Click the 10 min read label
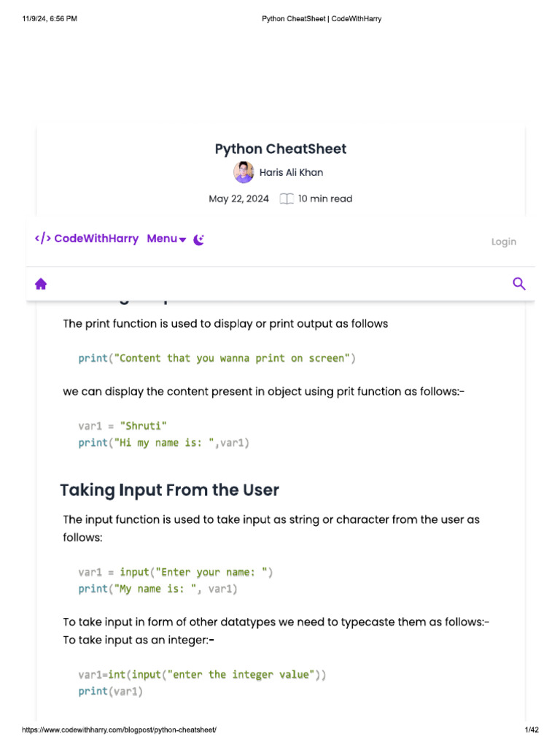The width and height of the screenshot is (560, 747). click(x=325, y=198)
